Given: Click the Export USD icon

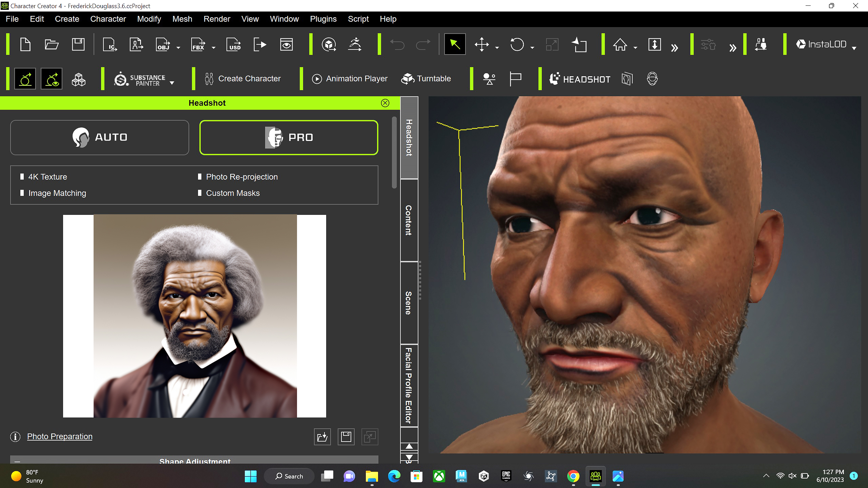Looking at the screenshot, I should tap(234, 44).
